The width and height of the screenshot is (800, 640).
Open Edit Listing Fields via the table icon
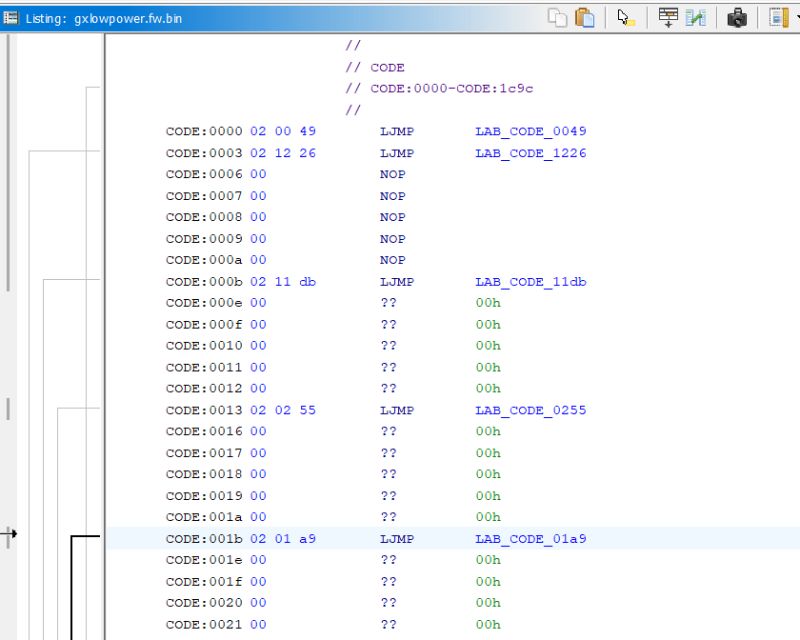(668, 17)
